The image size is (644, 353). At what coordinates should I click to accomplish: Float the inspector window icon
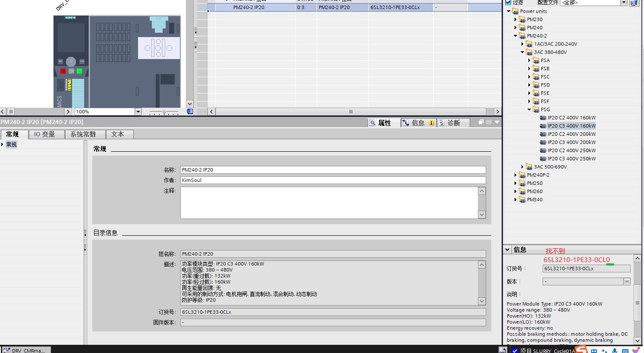[x=481, y=122]
